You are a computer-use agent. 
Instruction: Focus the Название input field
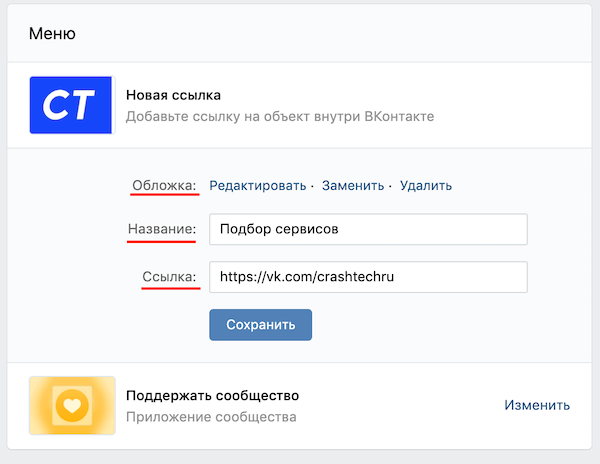click(x=368, y=229)
